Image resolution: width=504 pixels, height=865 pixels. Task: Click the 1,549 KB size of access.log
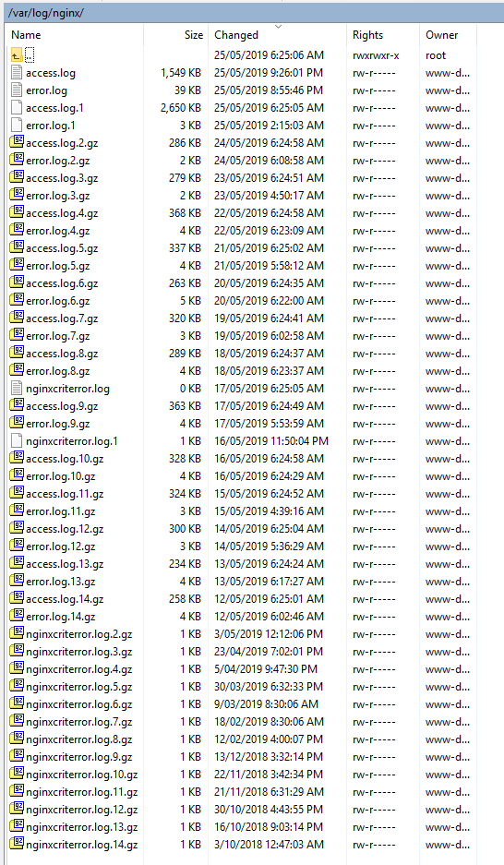click(181, 73)
